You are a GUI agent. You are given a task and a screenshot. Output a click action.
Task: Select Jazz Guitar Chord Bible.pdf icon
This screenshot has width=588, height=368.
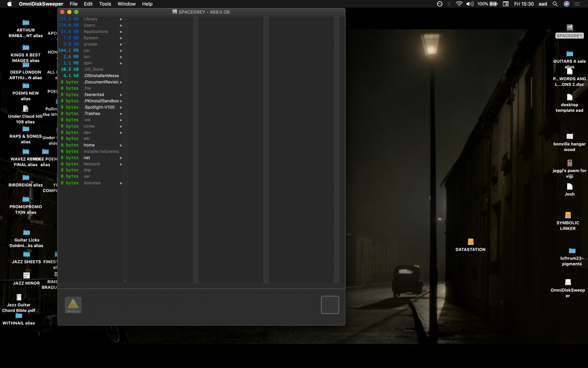coord(19,297)
